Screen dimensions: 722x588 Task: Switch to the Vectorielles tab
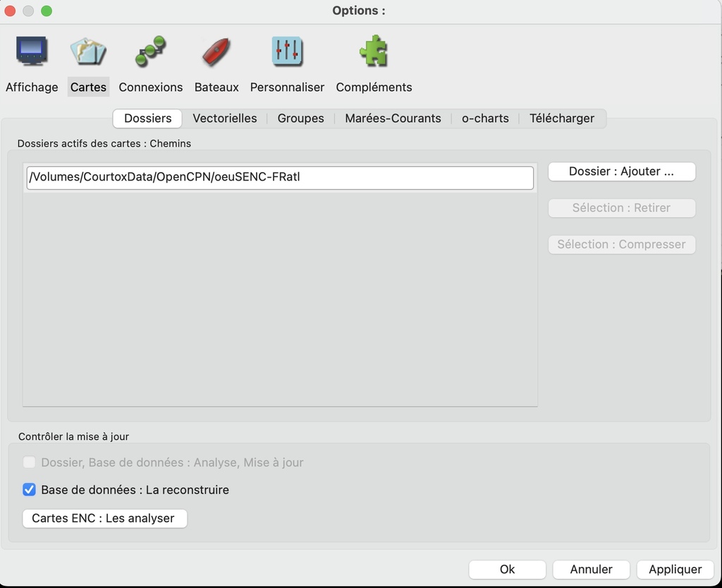pyautogui.click(x=225, y=118)
